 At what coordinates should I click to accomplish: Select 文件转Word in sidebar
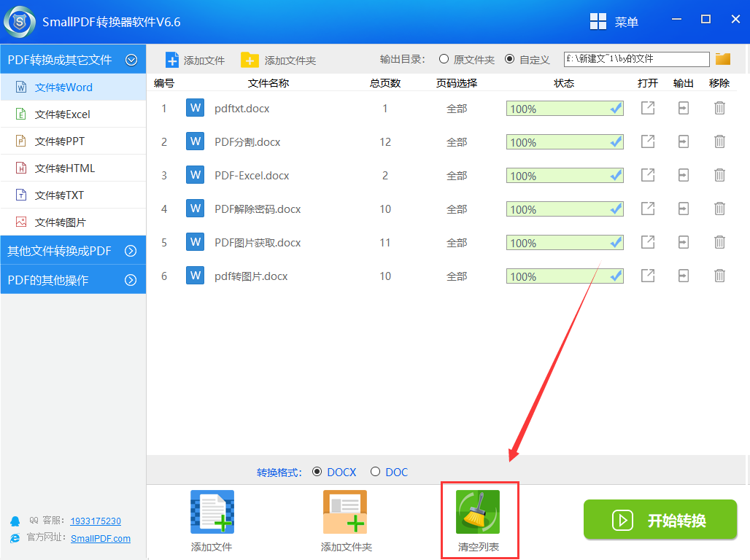tap(73, 87)
